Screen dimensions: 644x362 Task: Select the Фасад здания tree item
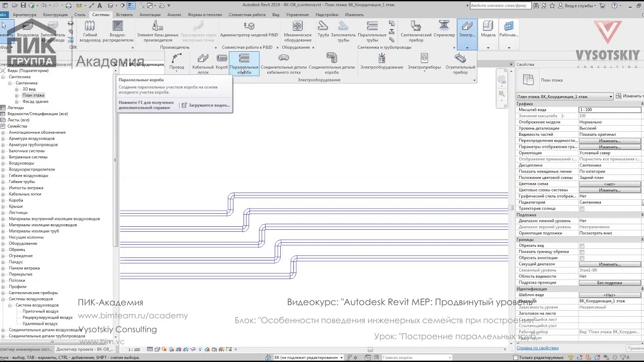[x=35, y=102]
